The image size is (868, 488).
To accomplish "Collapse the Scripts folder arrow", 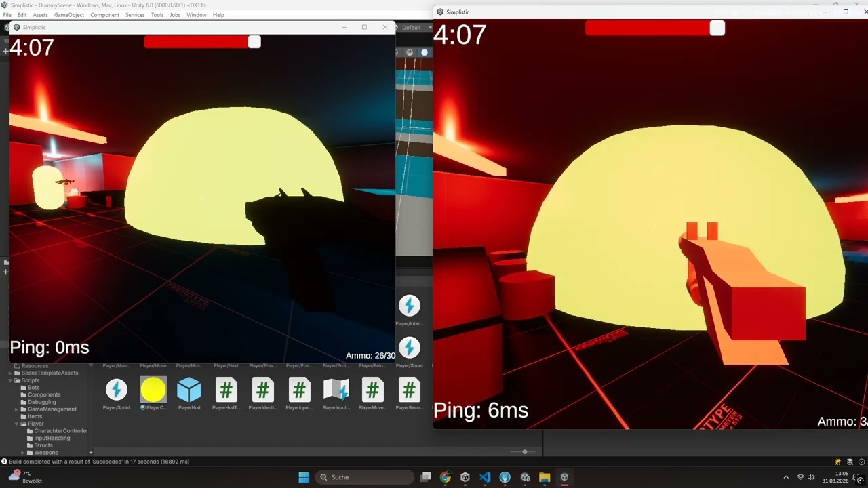I will (10, 380).
